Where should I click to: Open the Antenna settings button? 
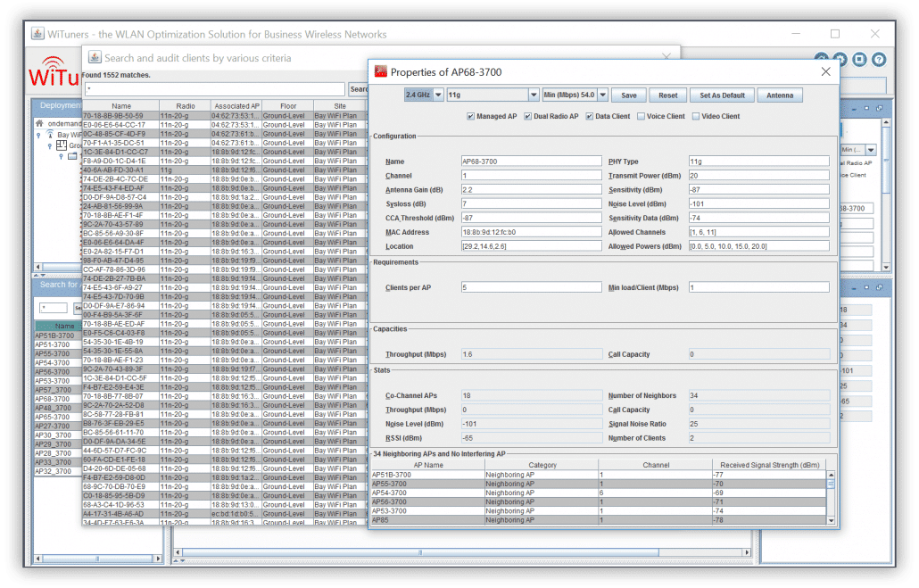(780, 95)
